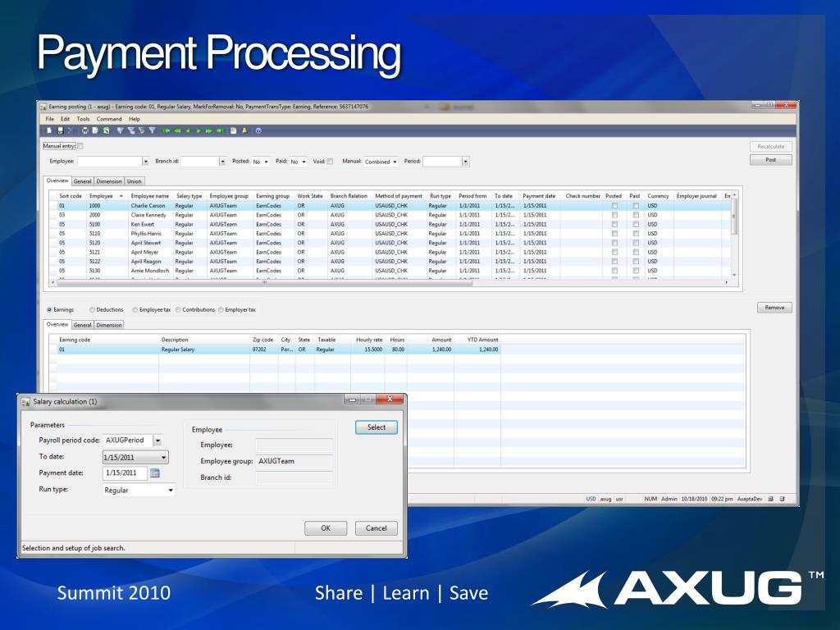Click the first filter funnel icon

[x=120, y=130]
